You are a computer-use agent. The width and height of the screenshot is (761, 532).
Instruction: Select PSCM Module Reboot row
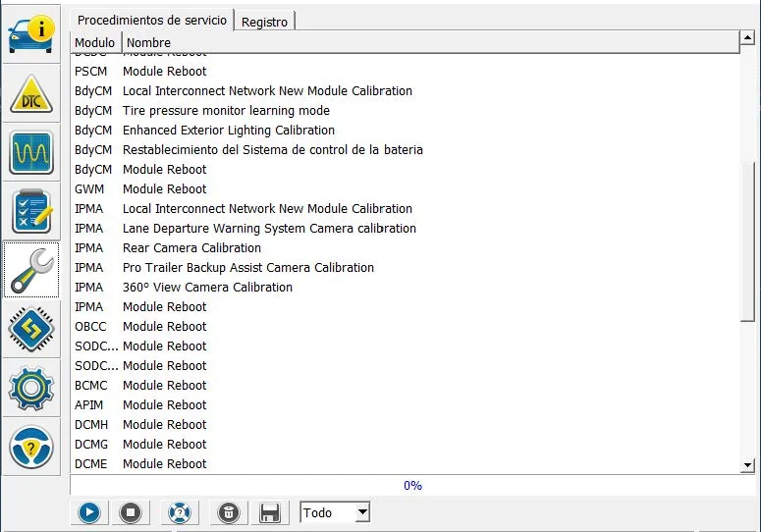tap(406, 72)
